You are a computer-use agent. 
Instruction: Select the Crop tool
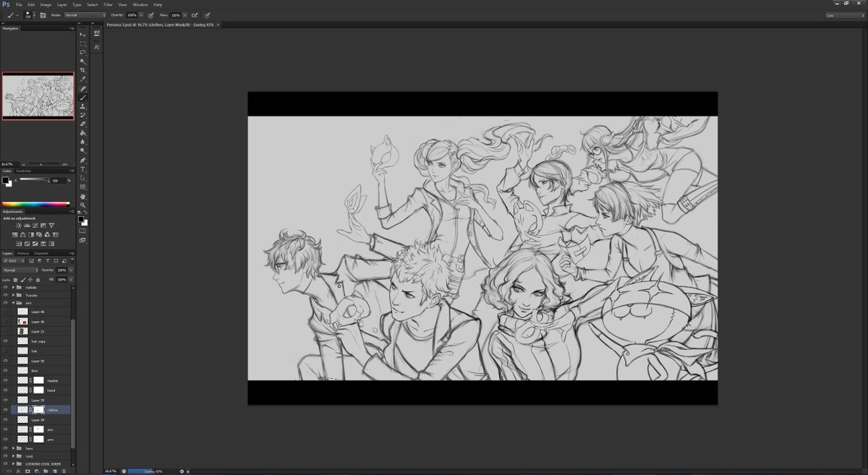click(82, 70)
